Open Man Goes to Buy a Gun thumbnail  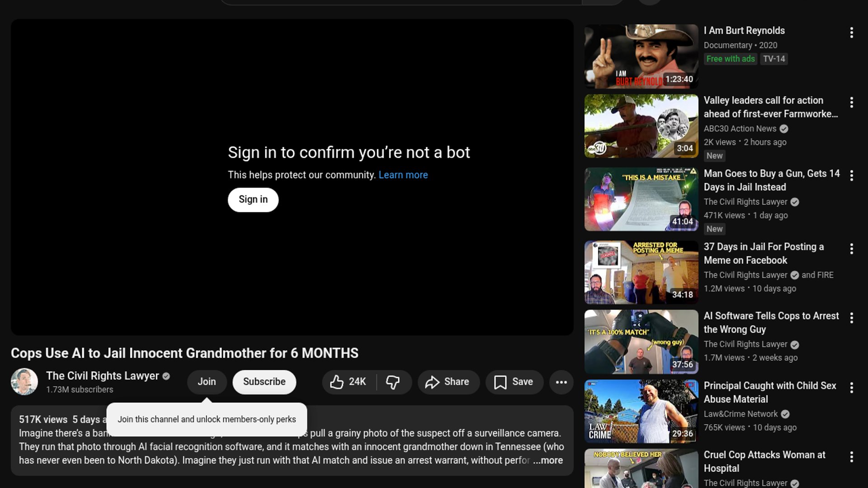tap(641, 199)
